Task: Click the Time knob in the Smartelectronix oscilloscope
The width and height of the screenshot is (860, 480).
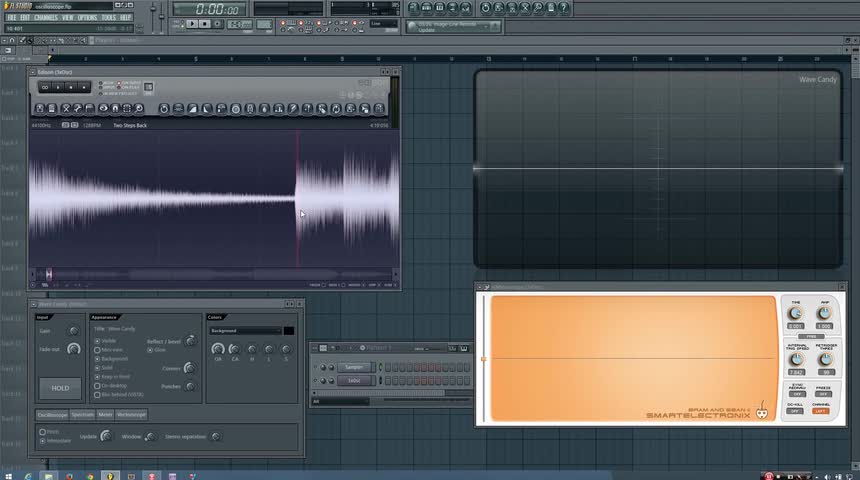Action: pyautogui.click(x=795, y=313)
